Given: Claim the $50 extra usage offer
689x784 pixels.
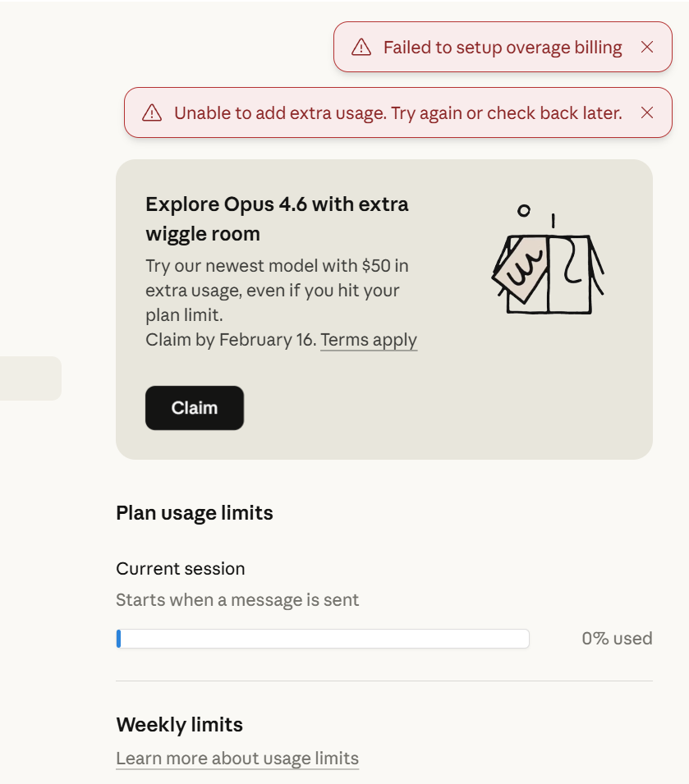Looking at the screenshot, I should [x=195, y=408].
